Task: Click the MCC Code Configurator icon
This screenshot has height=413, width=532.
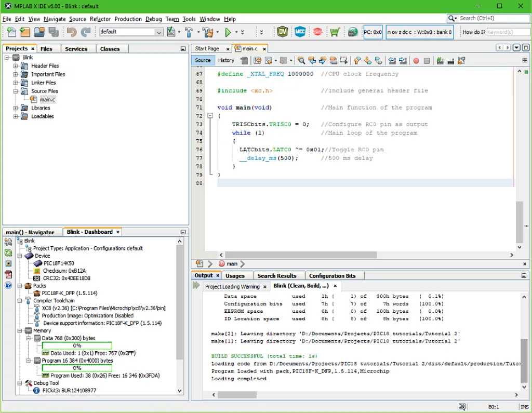Action: pos(300,32)
